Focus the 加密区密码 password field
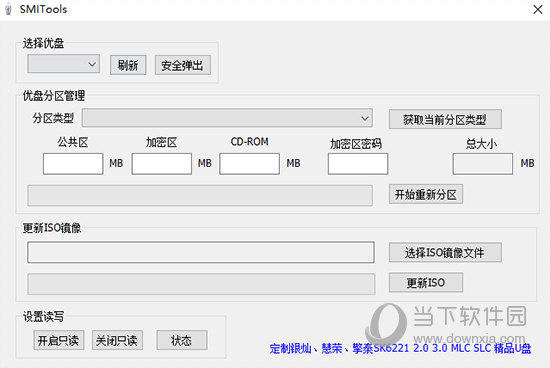The height and width of the screenshot is (368, 550). (358, 163)
